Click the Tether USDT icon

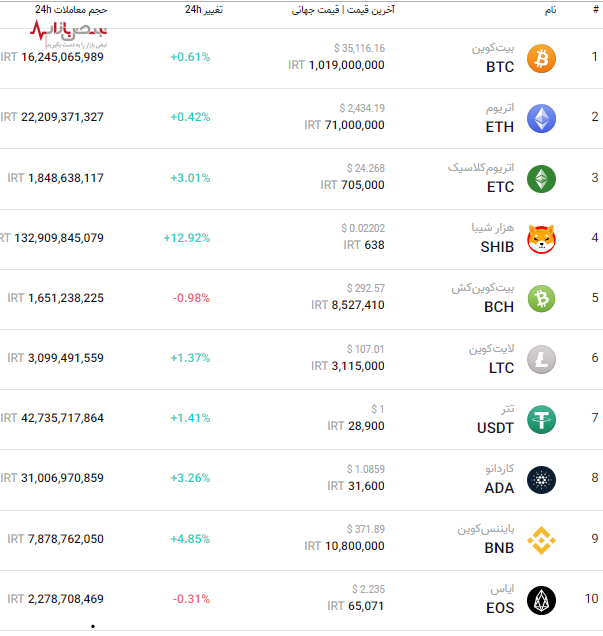point(541,418)
